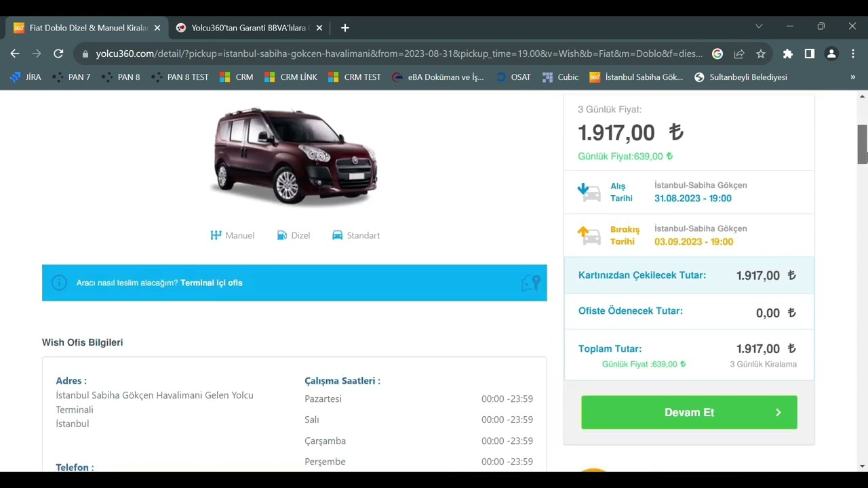Open the share page icon in address bar
868x488 pixels.
[739, 54]
